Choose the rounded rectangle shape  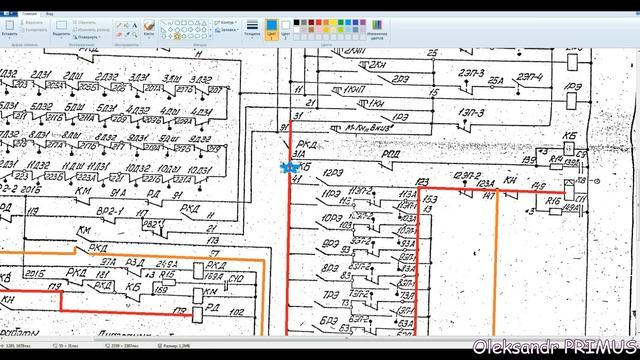click(191, 23)
